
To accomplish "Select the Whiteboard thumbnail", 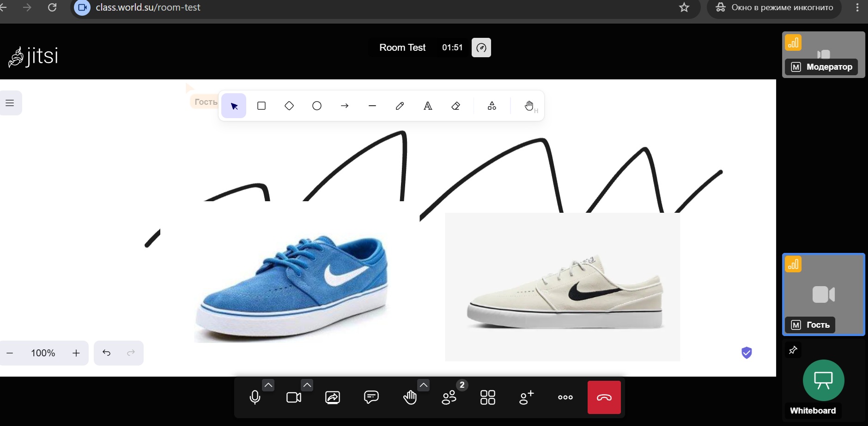I will 824,380.
